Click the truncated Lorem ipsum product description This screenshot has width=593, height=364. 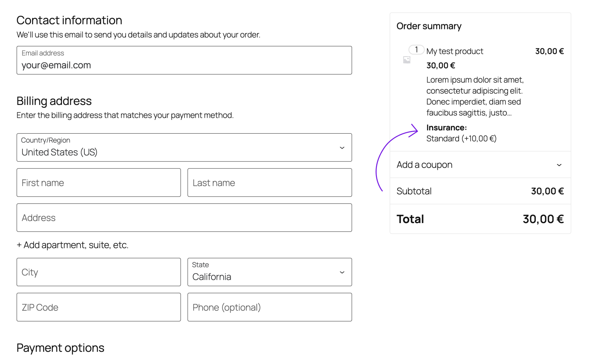475,96
